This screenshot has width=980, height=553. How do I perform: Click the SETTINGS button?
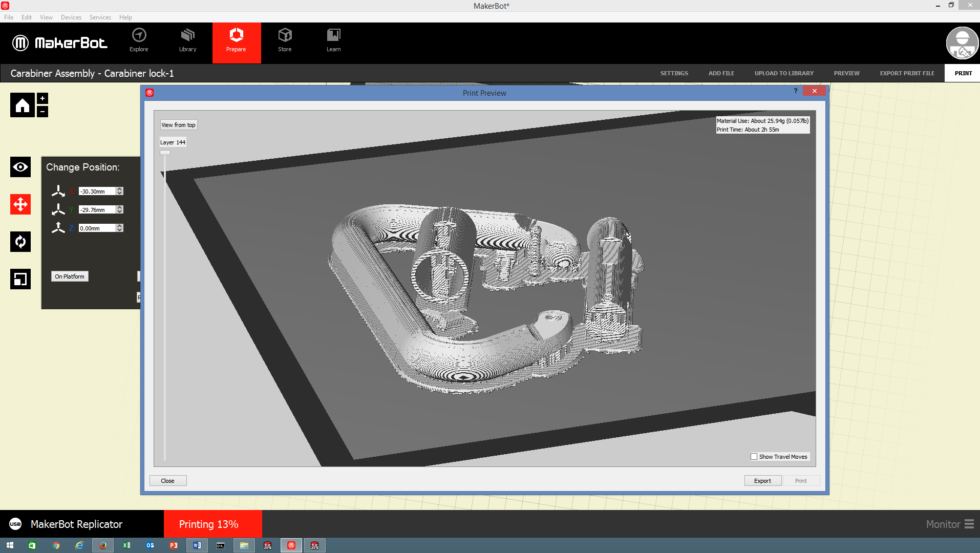674,73
